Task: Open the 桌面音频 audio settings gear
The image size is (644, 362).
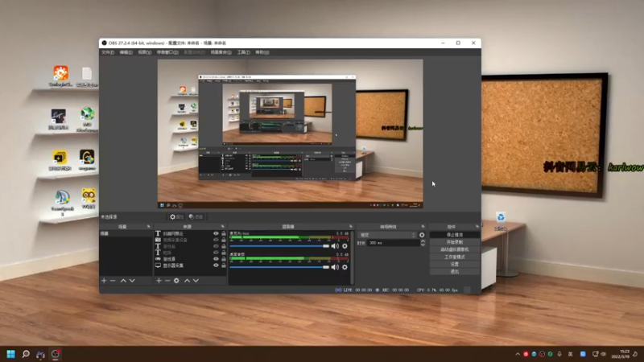Action: (345, 267)
